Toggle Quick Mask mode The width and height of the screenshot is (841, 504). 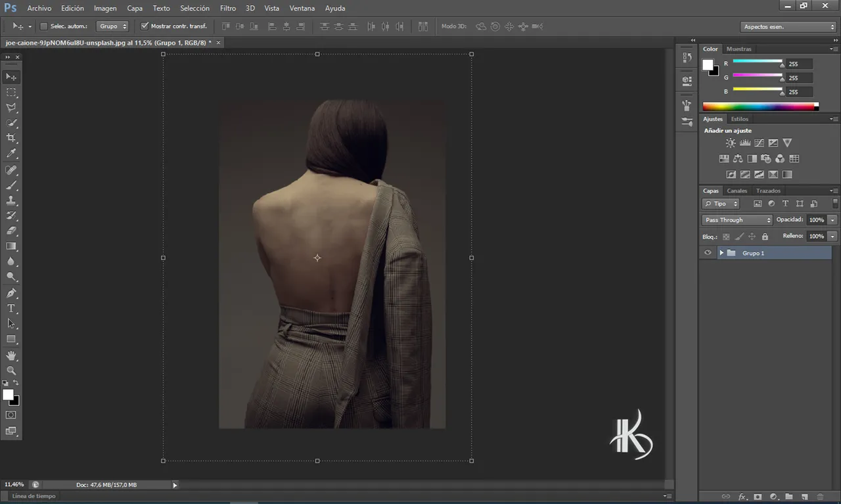click(x=11, y=415)
